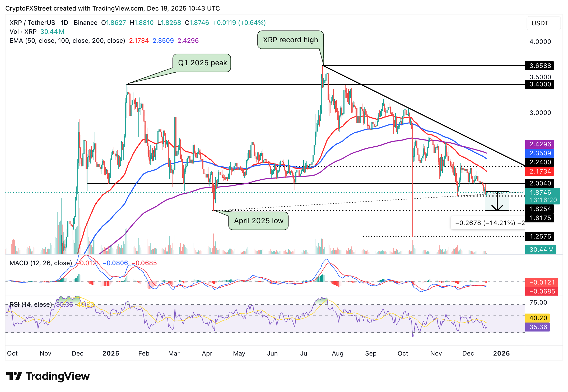Click the 2025 label on the time axis
The image size is (568, 392).
[111, 353]
